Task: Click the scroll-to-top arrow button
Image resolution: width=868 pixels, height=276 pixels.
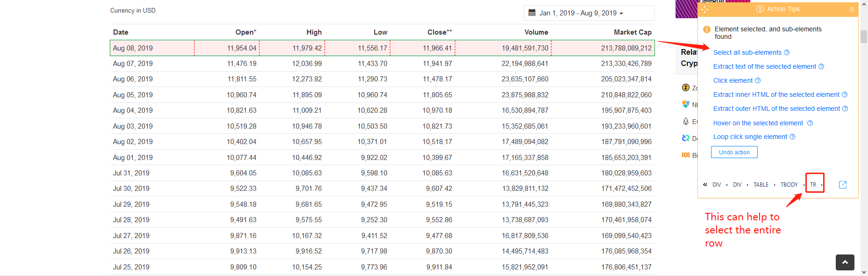Action: [845, 262]
